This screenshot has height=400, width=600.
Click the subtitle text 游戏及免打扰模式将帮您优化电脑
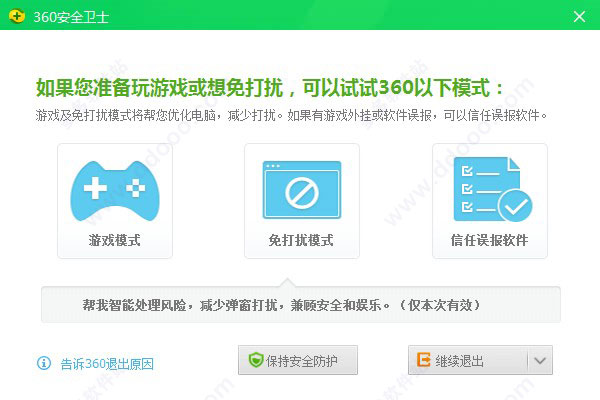(126, 115)
